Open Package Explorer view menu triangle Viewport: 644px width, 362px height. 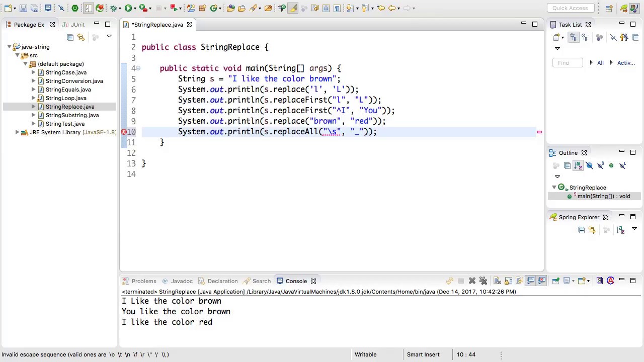tap(109, 37)
